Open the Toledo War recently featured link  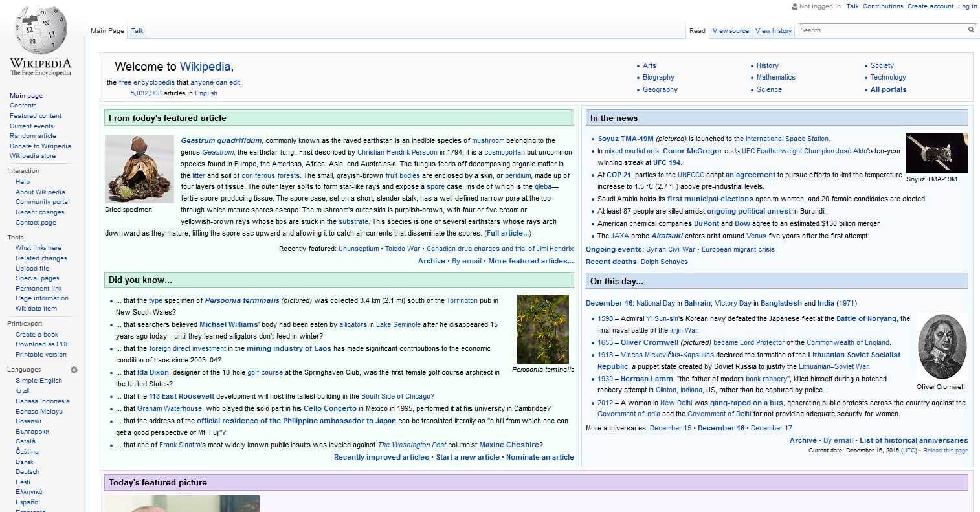point(403,249)
